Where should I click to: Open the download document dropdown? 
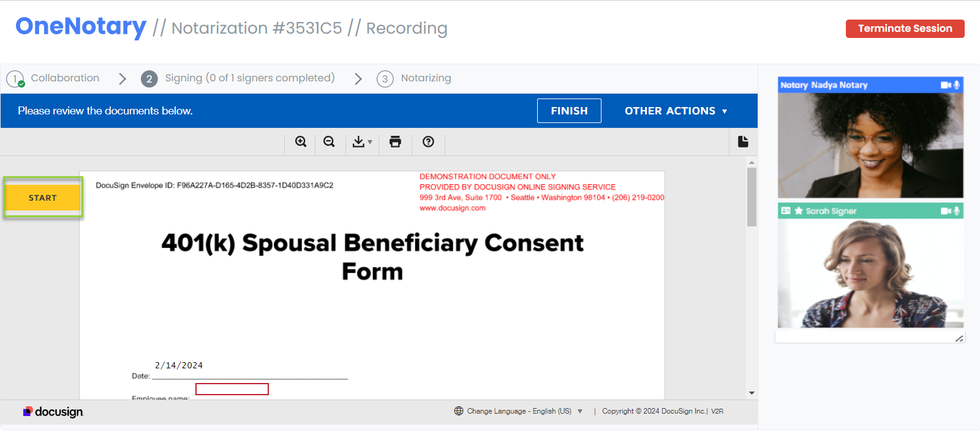click(x=362, y=142)
